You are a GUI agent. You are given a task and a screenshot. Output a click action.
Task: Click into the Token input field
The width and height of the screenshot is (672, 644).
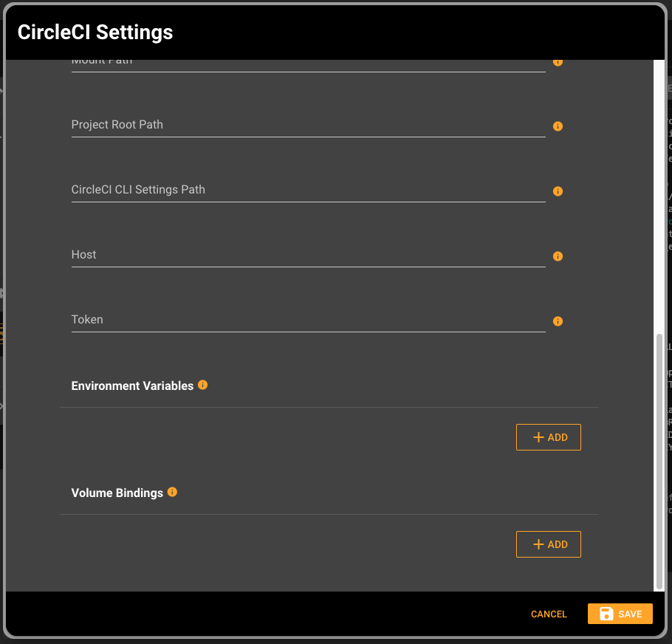tap(308, 320)
